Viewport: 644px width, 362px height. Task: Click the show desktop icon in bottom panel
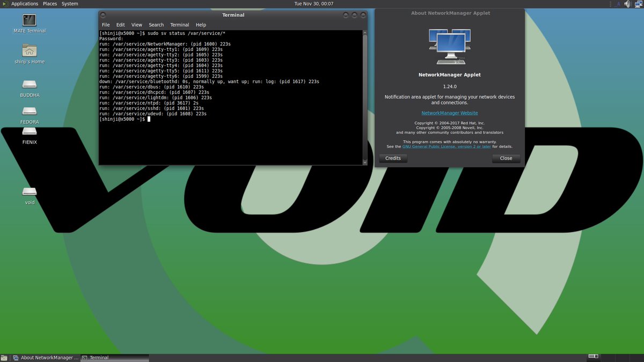click(4, 358)
